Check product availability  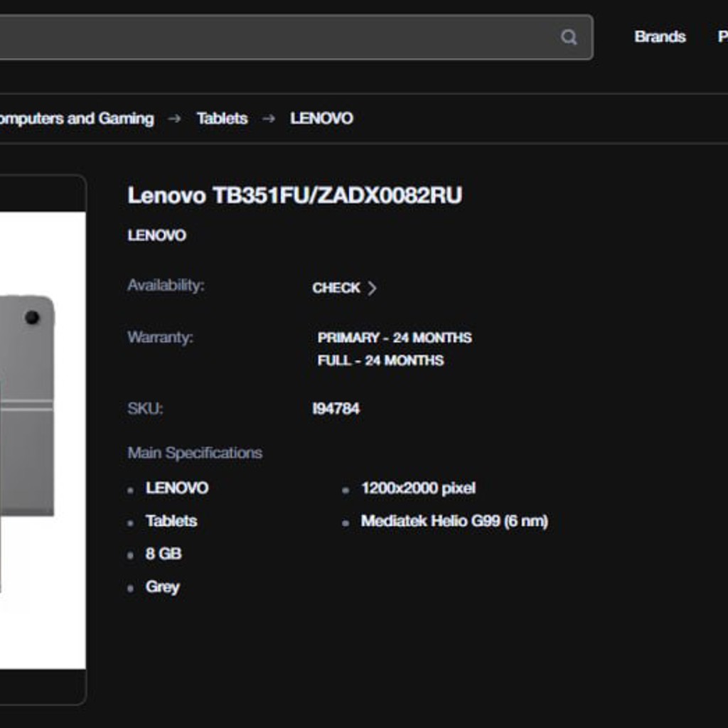pos(344,288)
